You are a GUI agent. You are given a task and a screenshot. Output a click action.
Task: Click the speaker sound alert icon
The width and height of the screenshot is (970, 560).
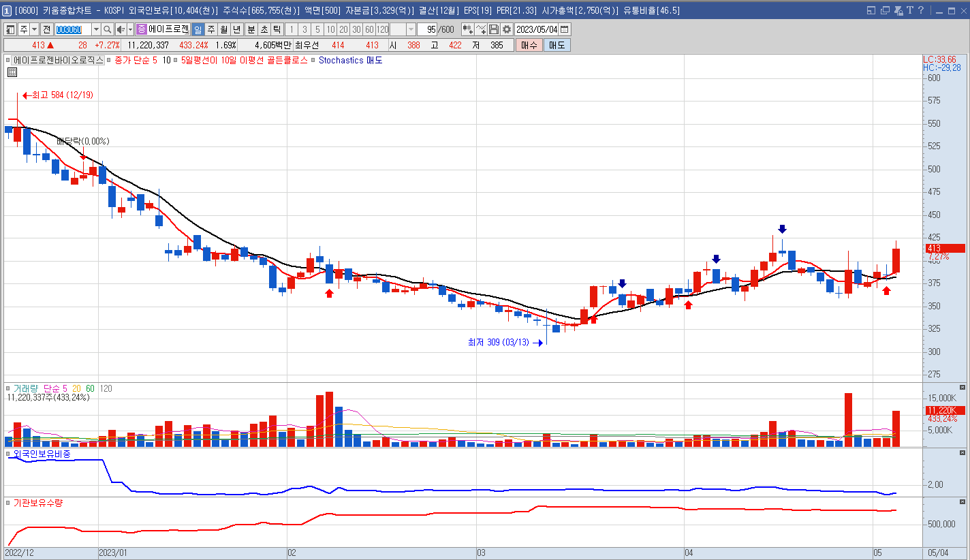[121, 29]
